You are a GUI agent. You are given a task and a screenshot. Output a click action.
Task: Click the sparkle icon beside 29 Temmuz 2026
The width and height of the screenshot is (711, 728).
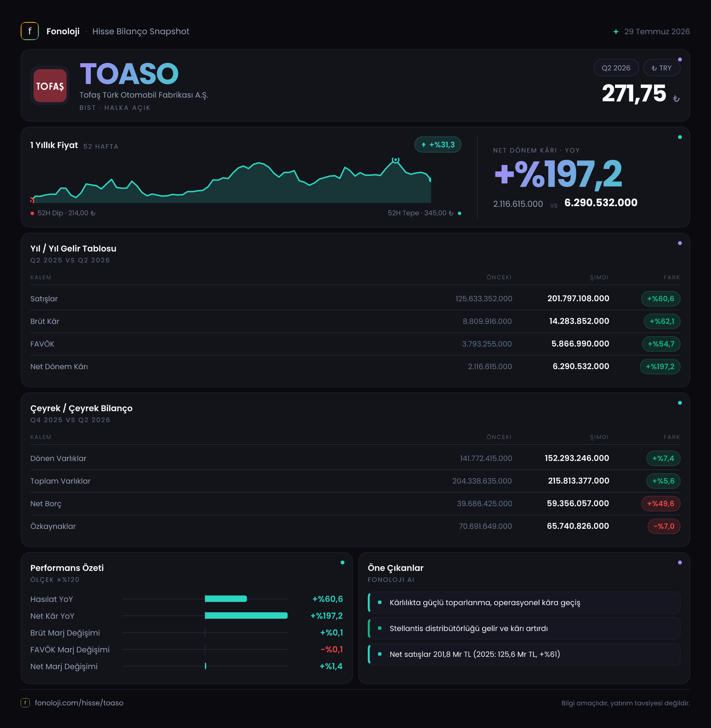616,32
